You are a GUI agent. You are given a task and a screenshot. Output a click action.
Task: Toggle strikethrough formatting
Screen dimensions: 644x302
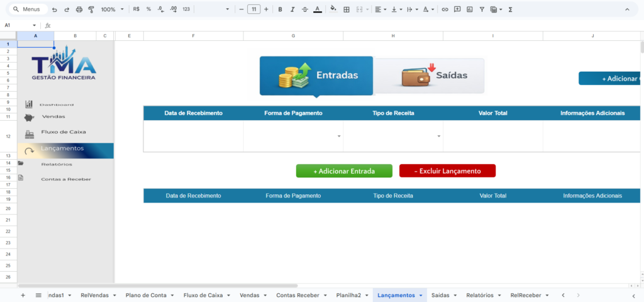tap(305, 9)
